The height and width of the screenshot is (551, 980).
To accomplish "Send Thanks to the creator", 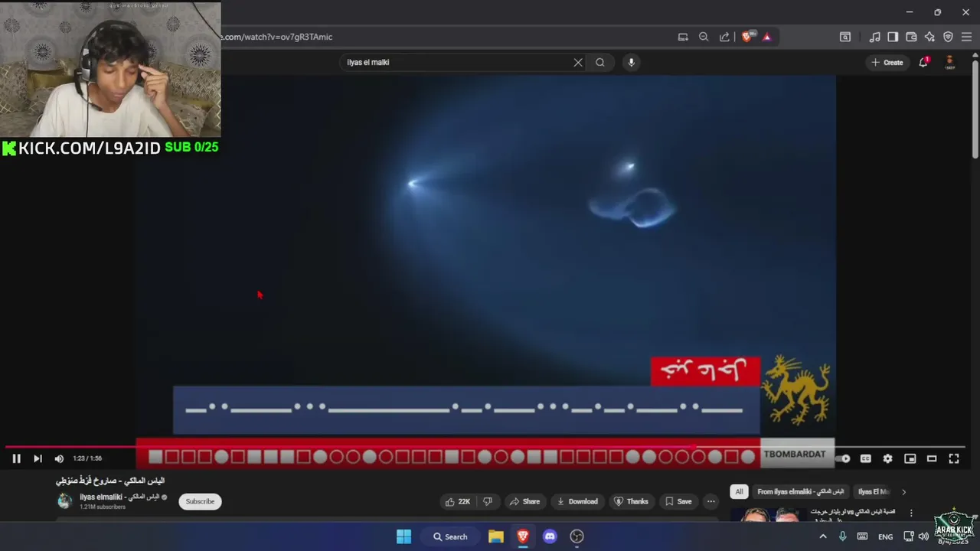I will coord(631,501).
